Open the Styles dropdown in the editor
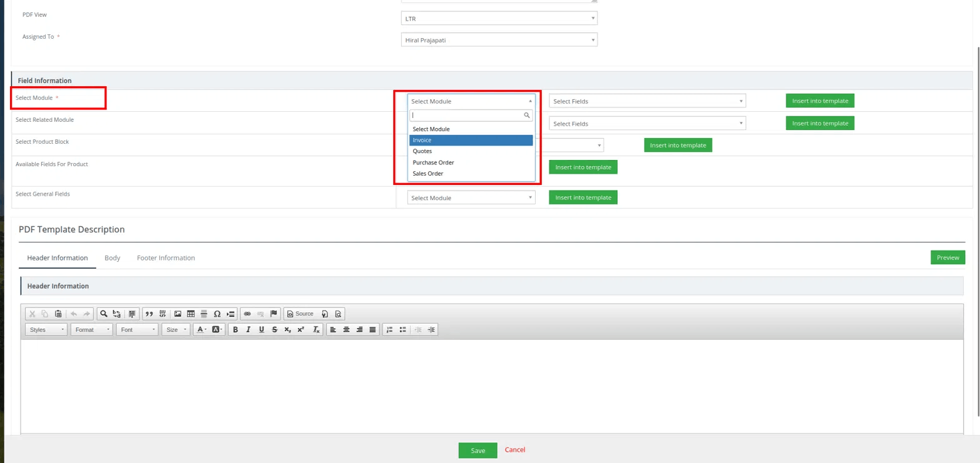This screenshot has height=463, width=980. point(46,329)
